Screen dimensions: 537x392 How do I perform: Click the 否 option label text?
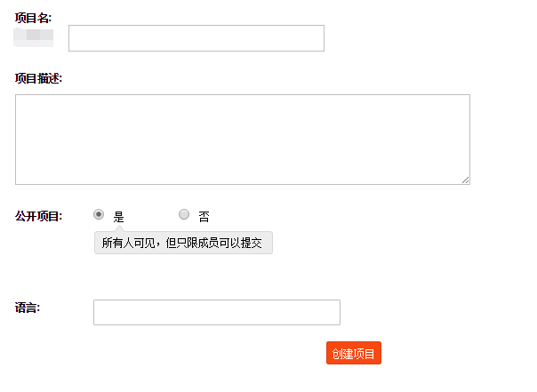[x=204, y=217]
